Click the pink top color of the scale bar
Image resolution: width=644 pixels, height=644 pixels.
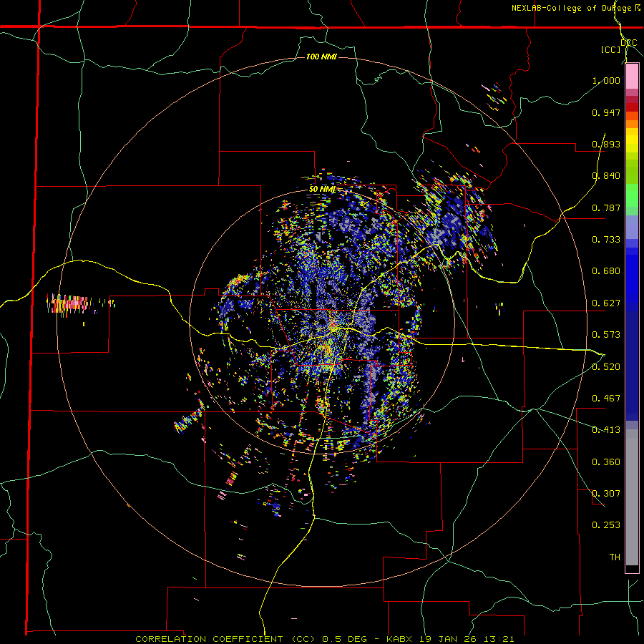[632, 77]
